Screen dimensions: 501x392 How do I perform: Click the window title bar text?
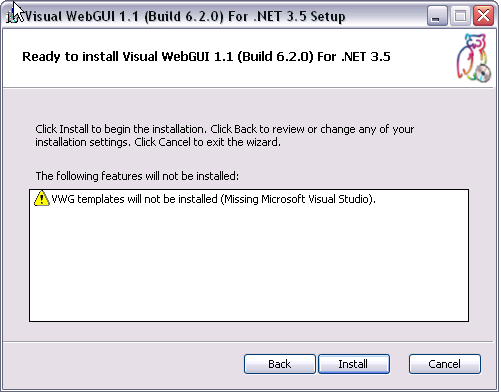click(x=185, y=16)
